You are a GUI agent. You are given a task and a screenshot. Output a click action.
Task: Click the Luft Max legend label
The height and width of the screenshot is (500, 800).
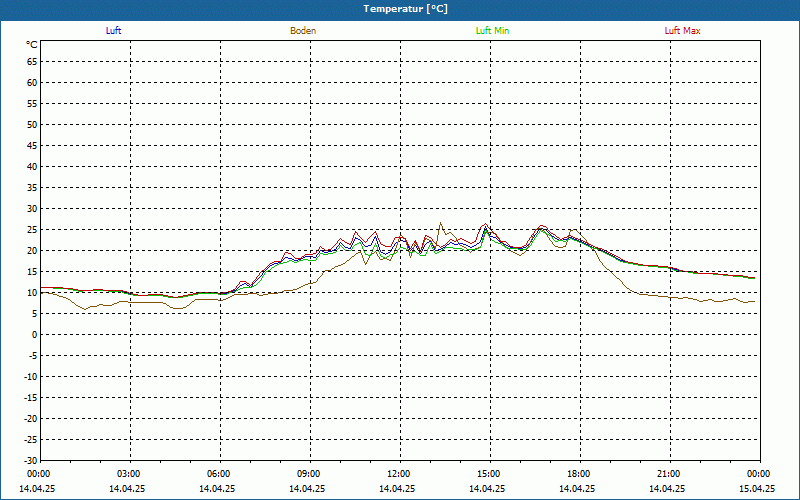pos(682,31)
